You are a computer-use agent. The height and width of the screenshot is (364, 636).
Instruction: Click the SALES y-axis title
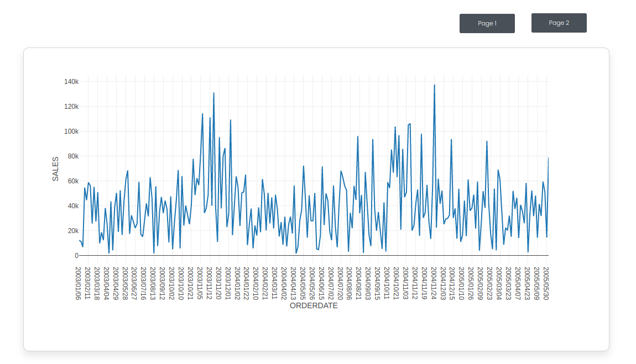[55, 168]
